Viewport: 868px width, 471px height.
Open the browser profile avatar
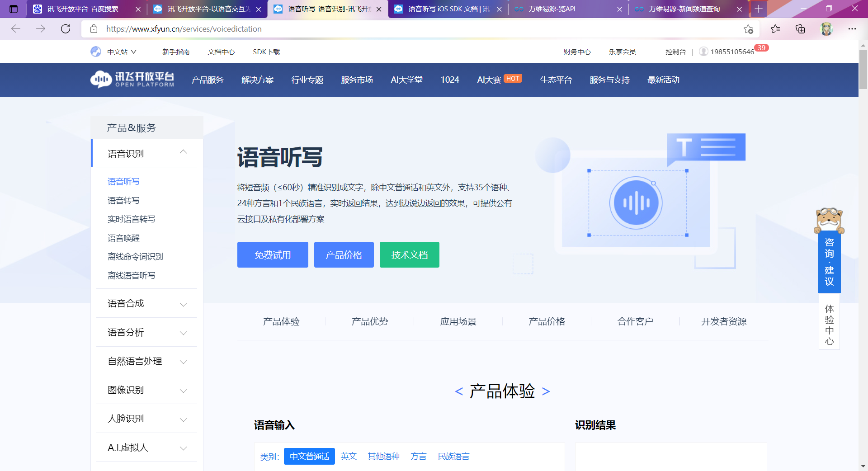tap(827, 29)
